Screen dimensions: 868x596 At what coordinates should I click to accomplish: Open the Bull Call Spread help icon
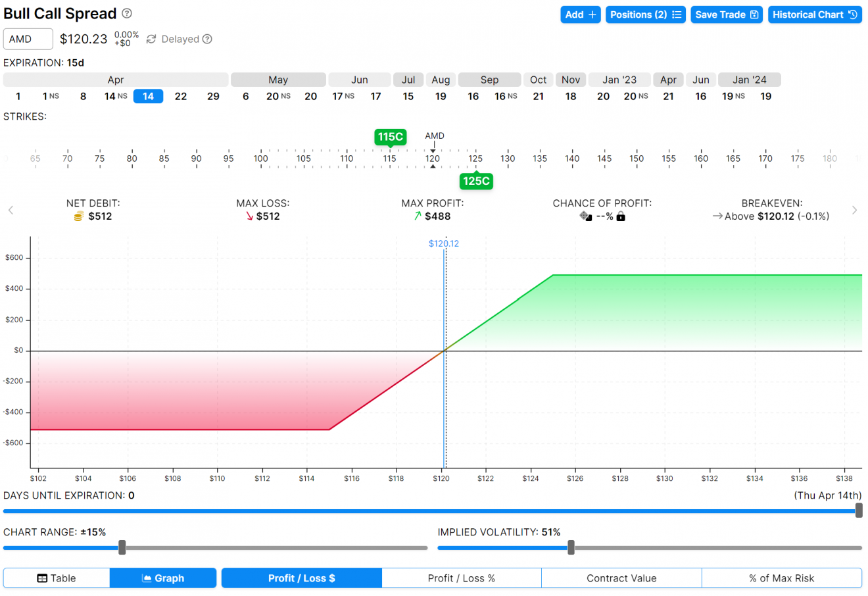pyautogui.click(x=126, y=13)
